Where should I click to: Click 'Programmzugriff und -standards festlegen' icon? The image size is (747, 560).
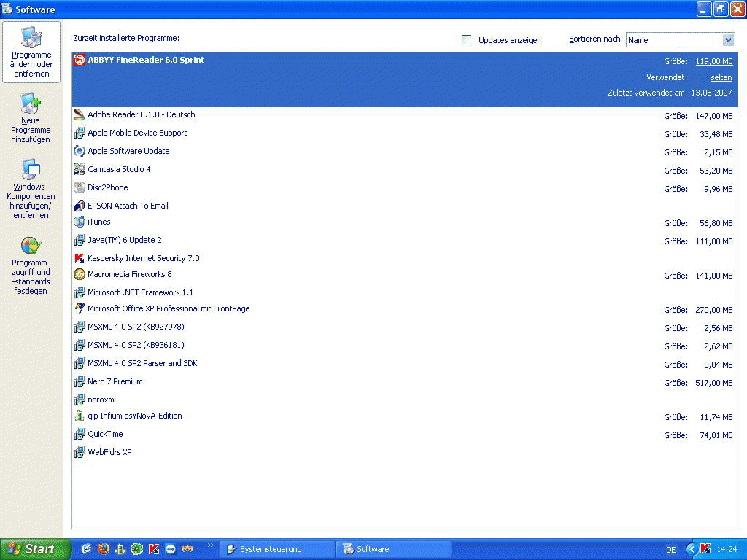(31, 246)
